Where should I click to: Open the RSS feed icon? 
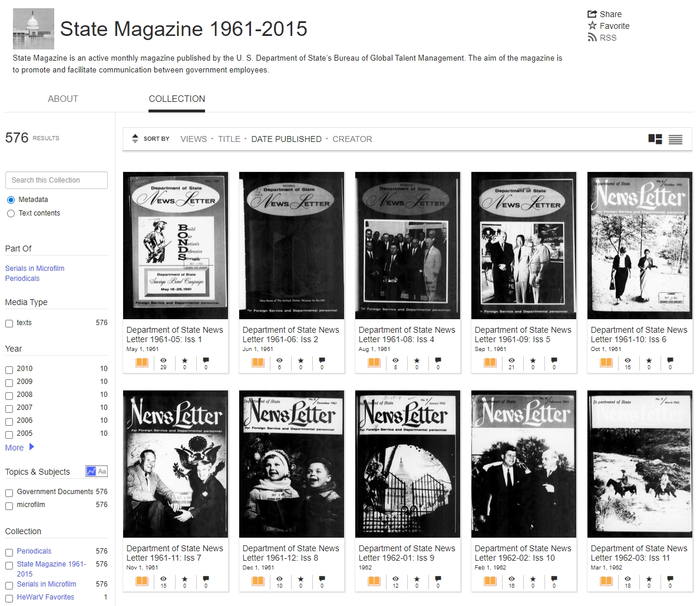(x=592, y=38)
